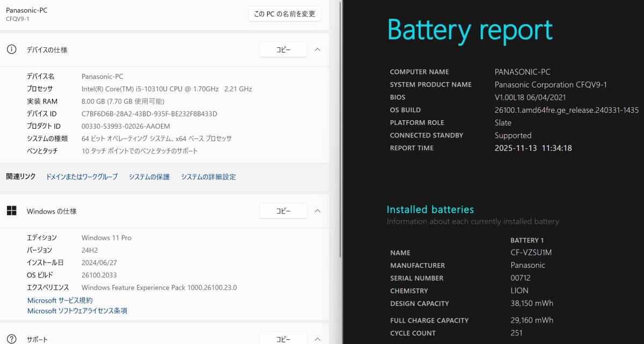Viewport: 644px width, 344px height.
Task: Open システムの保護 link
Action: [149, 177]
